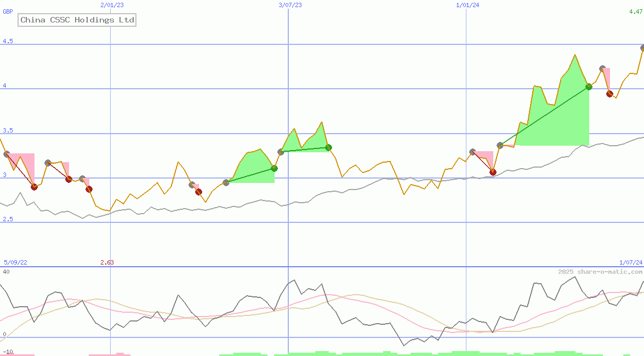Click grey marker at final 4.47 price point
Viewport: 644px width, 356px height.
(x=642, y=48)
